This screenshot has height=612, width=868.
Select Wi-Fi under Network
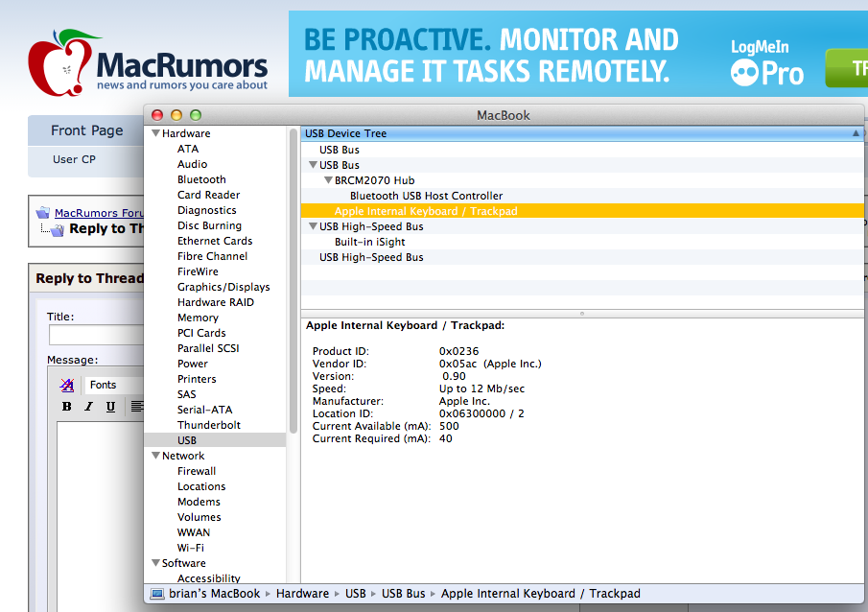191,548
